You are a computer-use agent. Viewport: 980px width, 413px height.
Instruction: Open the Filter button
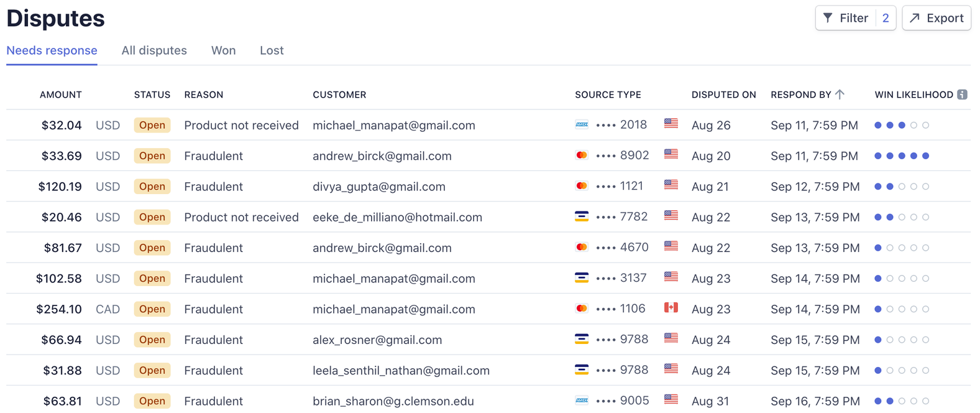[856, 18]
